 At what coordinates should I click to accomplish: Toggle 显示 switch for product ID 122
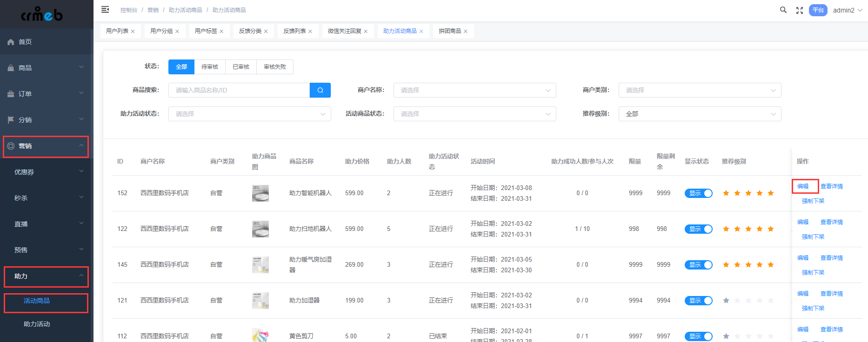[x=698, y=229]
